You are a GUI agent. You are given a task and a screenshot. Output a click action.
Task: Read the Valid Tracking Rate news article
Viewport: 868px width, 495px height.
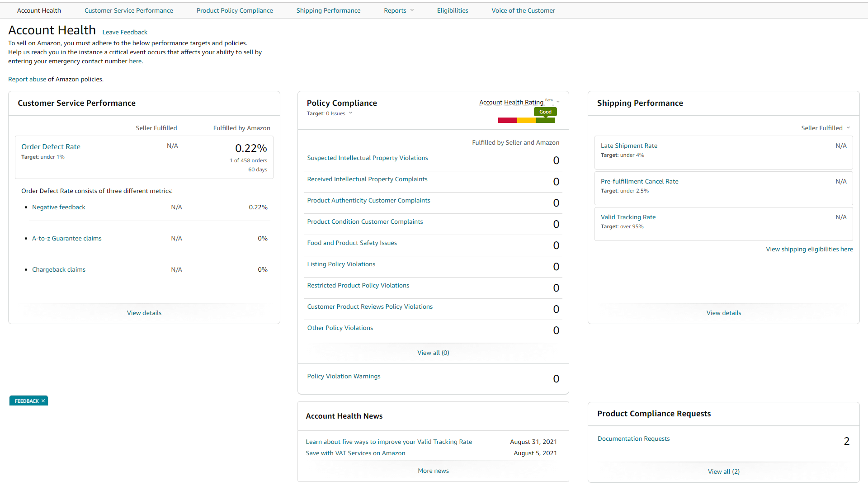389,442
